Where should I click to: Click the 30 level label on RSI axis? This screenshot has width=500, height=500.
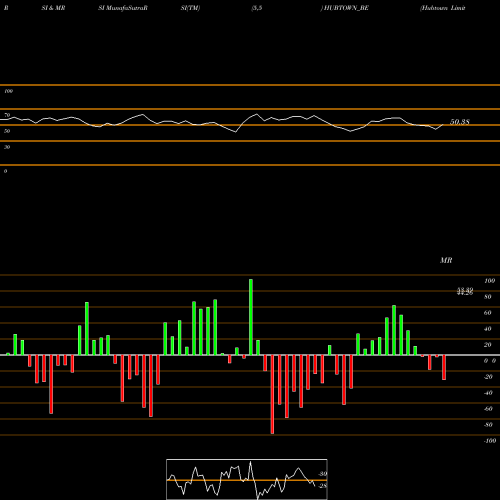7,147
